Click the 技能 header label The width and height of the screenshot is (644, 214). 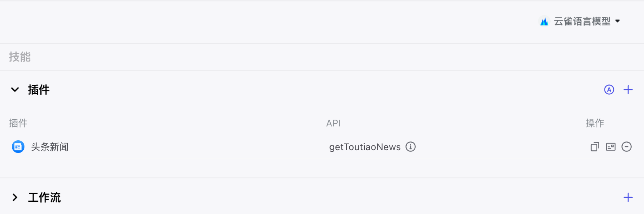20,57
